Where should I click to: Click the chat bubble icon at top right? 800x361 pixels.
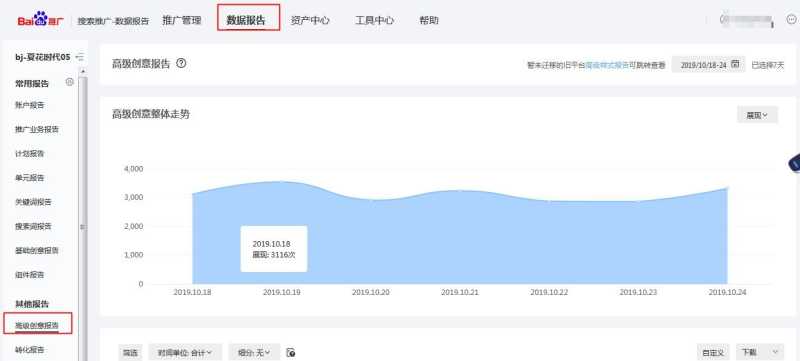click(792, 19)
